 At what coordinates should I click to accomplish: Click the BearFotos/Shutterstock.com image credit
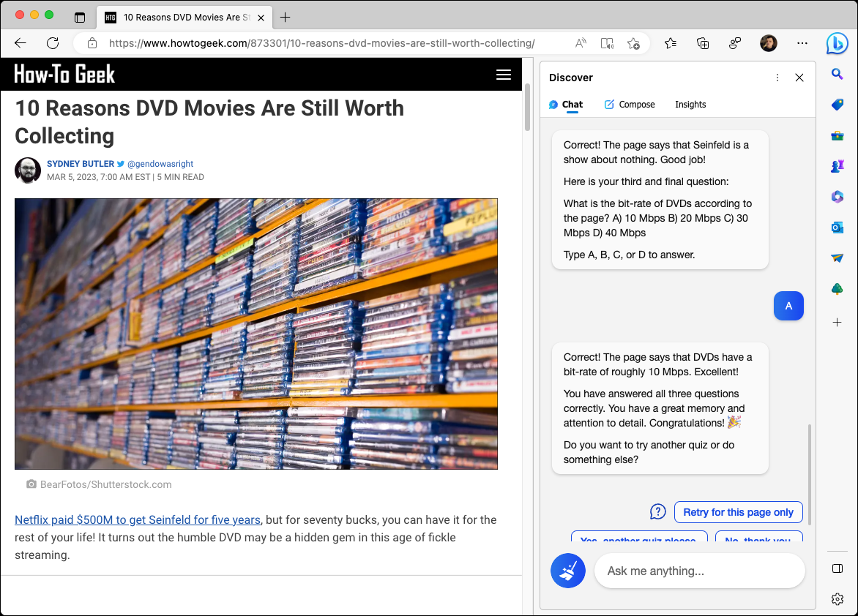[105, 484]
